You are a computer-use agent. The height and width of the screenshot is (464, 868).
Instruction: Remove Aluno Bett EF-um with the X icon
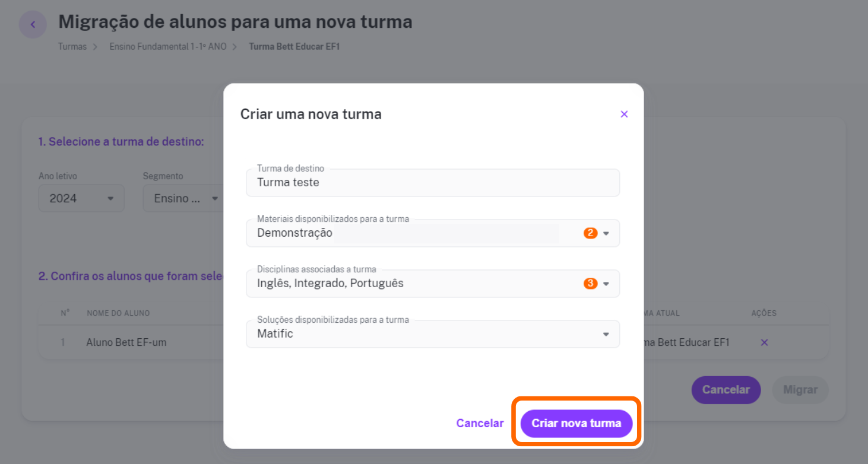click(x=764, y=342)
